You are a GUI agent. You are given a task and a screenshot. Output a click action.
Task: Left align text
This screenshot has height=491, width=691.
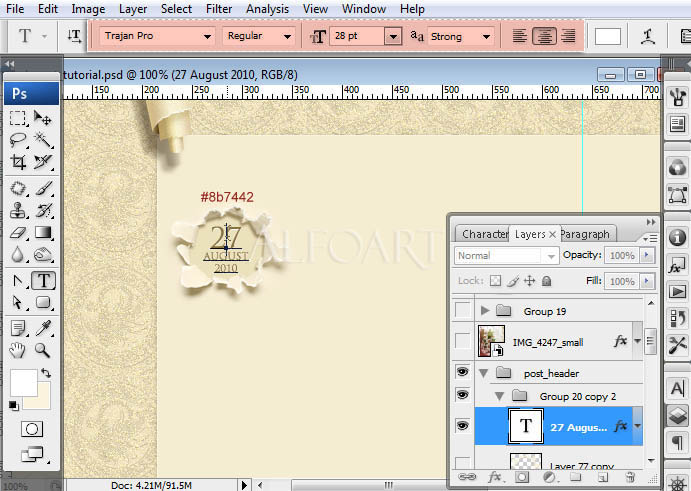(x=520, y=36)
